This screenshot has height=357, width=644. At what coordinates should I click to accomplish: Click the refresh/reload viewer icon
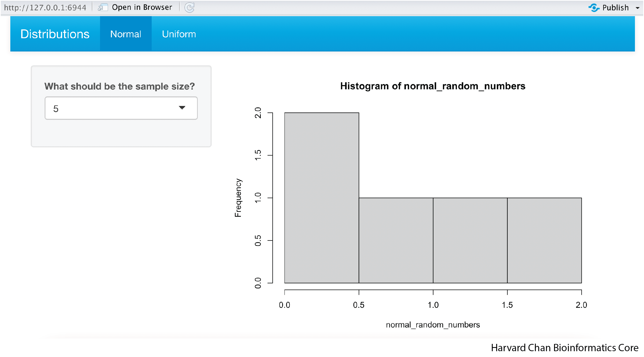coord(189,8)
